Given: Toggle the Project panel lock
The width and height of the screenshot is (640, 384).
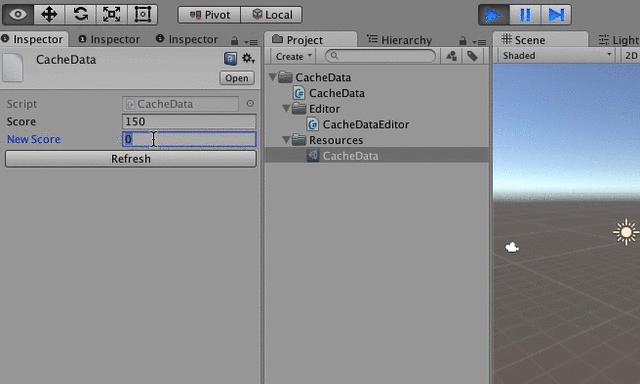Looking at the screenshot, I should point(462,41).
